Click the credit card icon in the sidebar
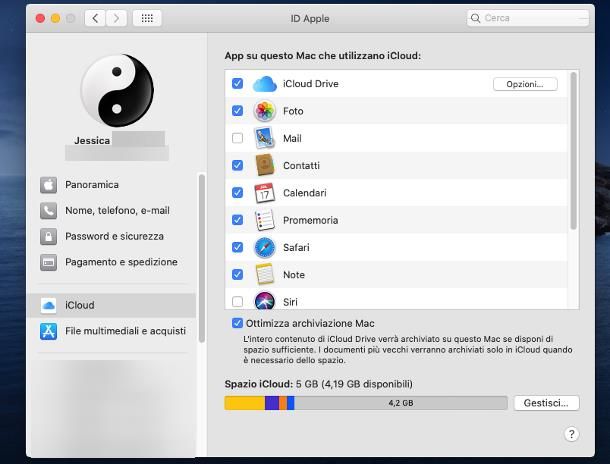 tap(49, 263)
